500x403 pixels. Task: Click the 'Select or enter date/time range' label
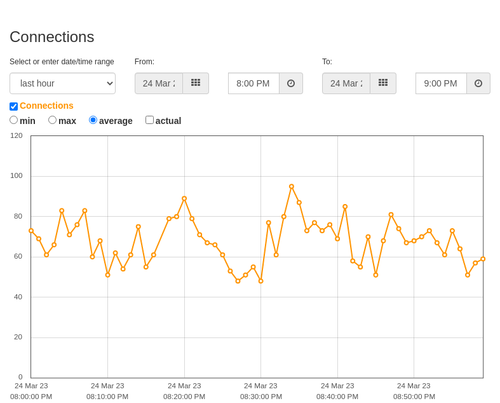(x=62, y=62)
